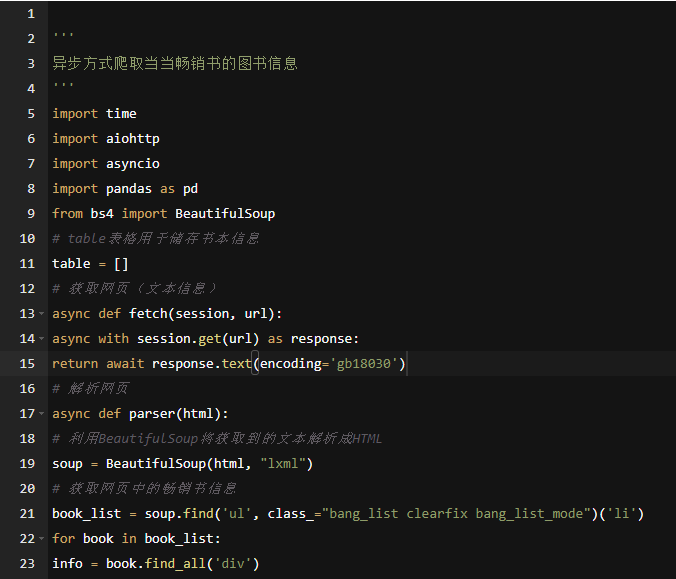Click 'import time' on line 5

point(94,114)
